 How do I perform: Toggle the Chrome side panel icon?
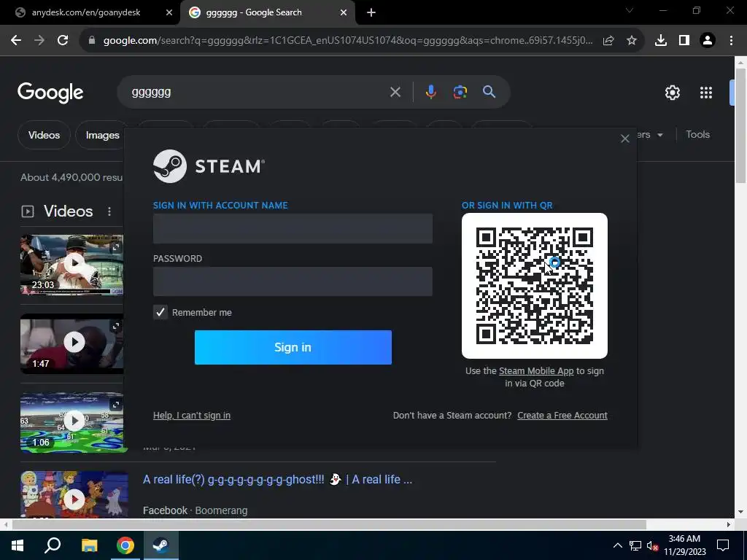(684, 41)
